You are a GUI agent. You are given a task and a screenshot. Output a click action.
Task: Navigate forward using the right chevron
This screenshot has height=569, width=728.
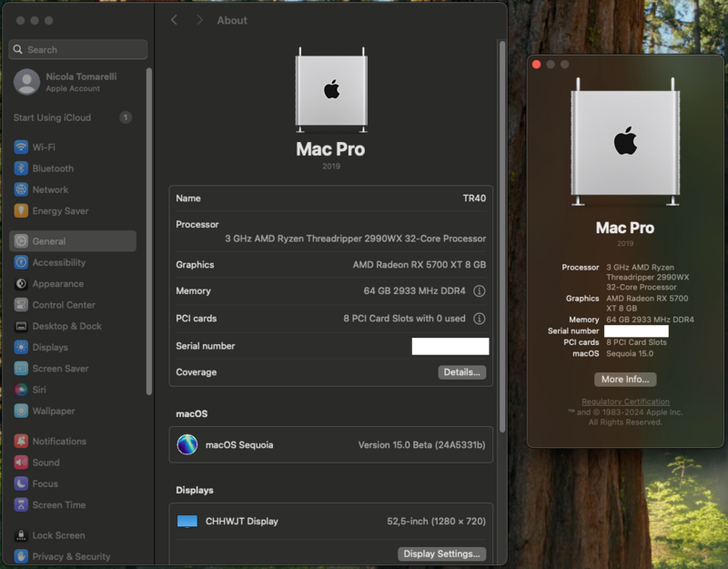198,19
